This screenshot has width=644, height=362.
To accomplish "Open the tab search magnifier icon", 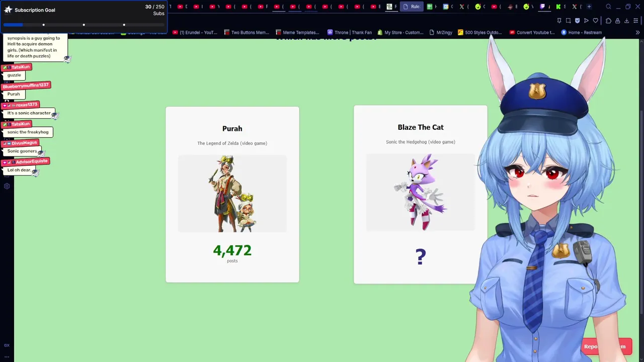I will tap(608, 7).
